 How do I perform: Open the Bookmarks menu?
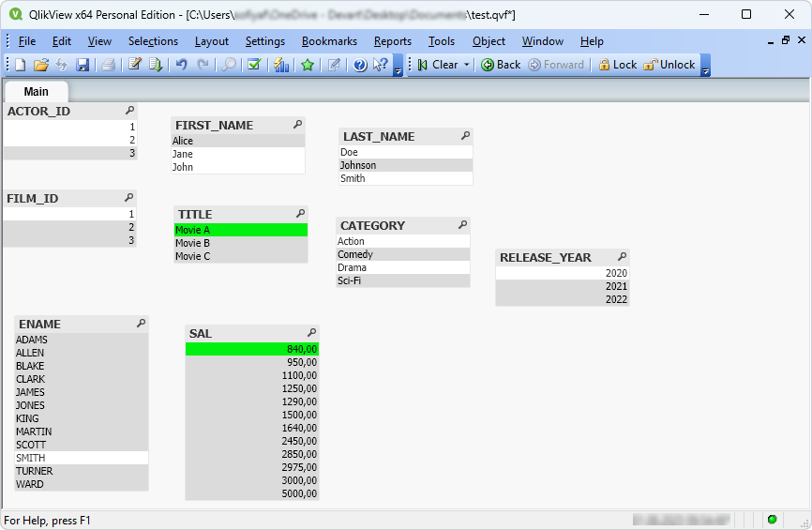[329, 41]
